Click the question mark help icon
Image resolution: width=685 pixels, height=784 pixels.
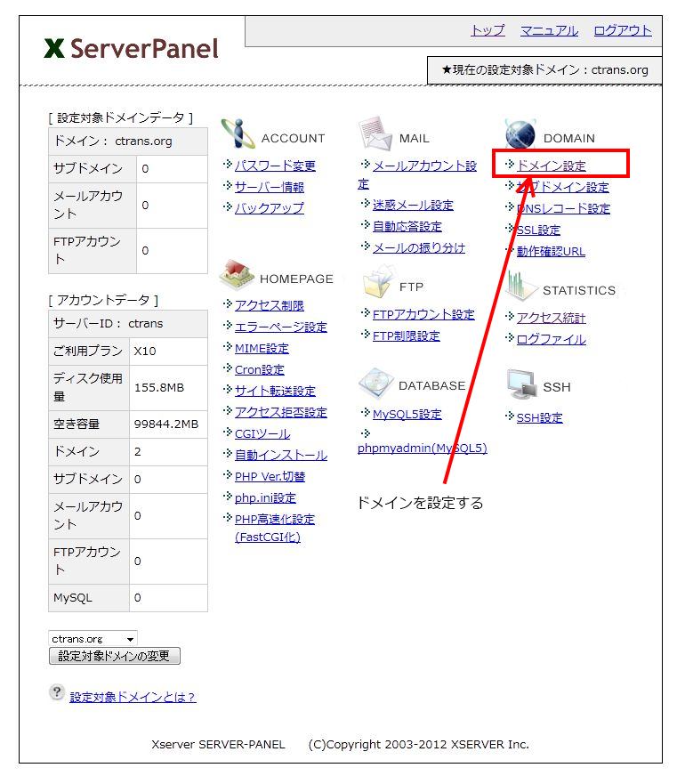tap(57, 692)
